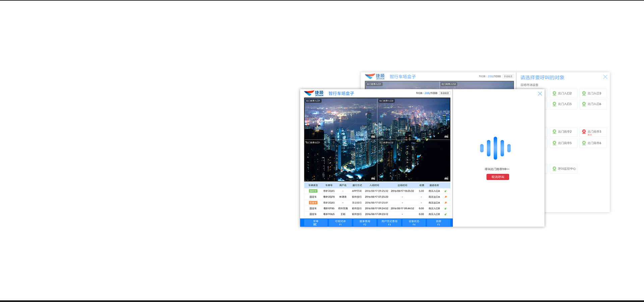Click the 捷顺 logo in back window

pyautogui.click(x=375, y=77)
